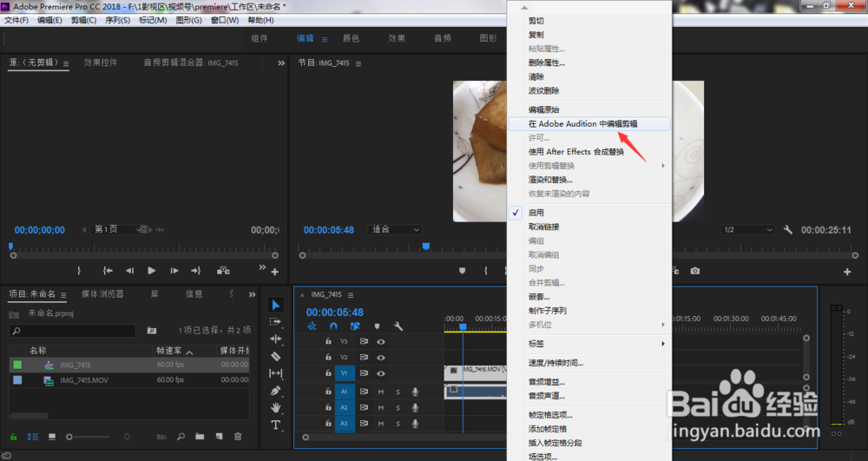
Task: Select the Selection tool arrow
Action: (276, 305)
